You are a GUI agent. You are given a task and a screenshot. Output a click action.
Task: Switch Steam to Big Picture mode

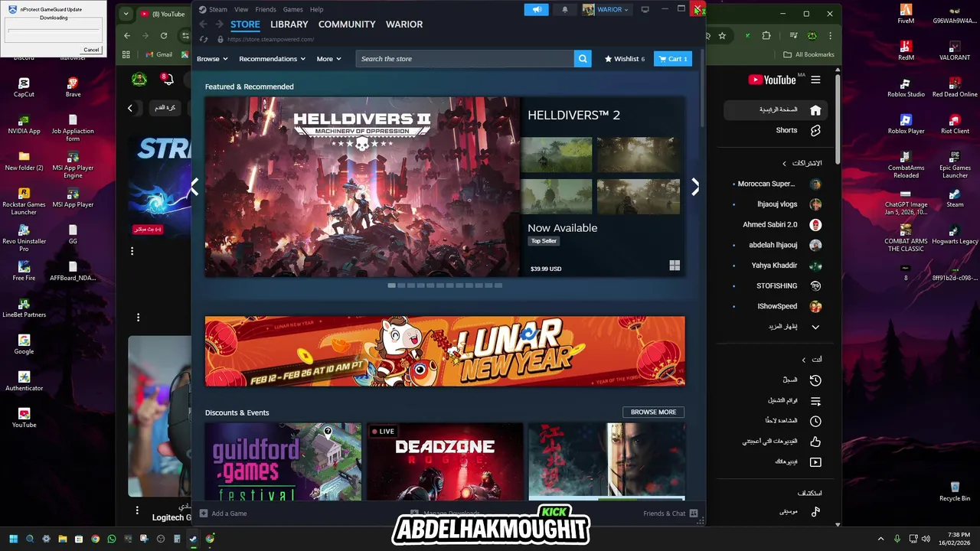tap(645, 9)
